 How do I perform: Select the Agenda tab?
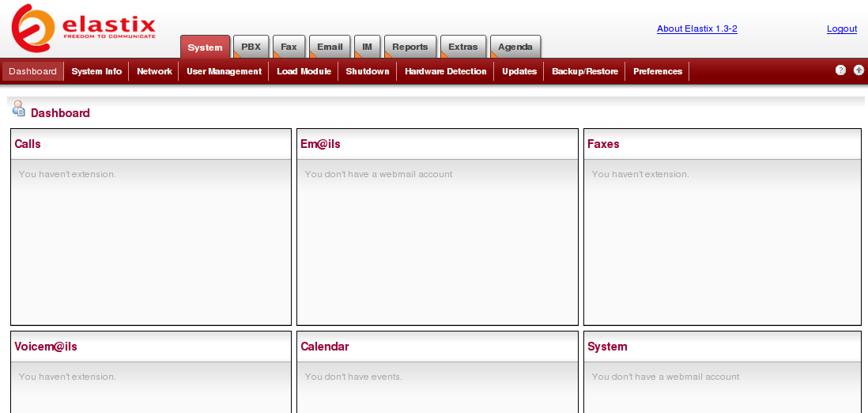point(515,47)
